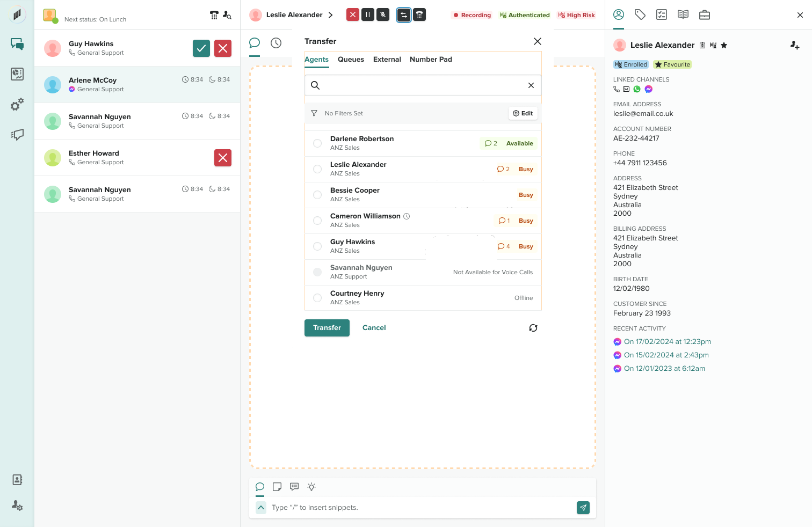
Task: Accept Guy Hawkins incoming call
Action: (201, 48)
